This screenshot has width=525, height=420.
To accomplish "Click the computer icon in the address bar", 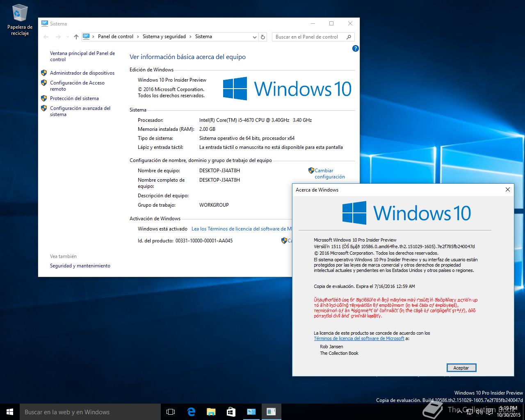I will (86, 37).
